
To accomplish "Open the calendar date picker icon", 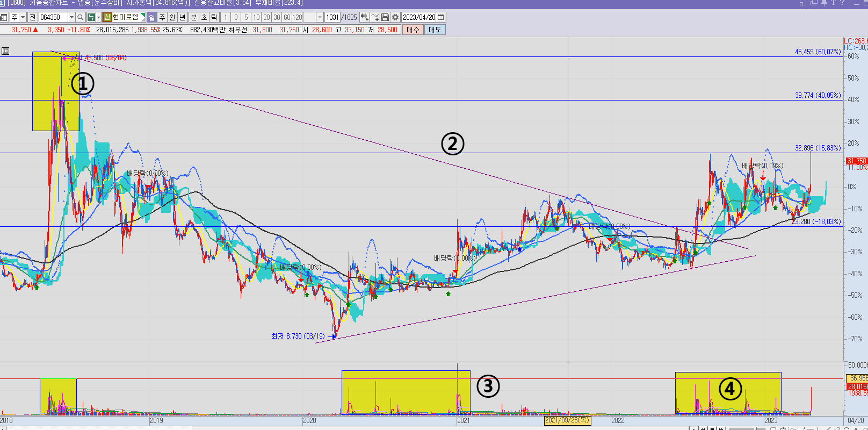I will point(441,17).
